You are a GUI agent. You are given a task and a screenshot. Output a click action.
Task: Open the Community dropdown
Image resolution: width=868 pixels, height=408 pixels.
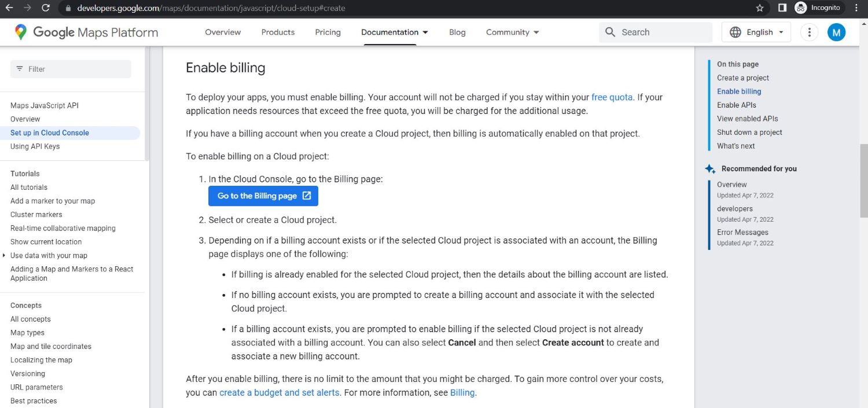512,32
